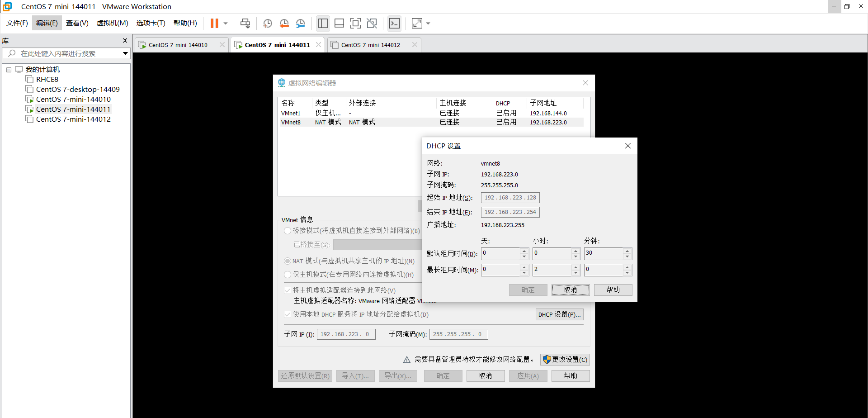Click the DHCP 设置(P) button
This screenshot has width=868, height=418.
coord(559,314)
